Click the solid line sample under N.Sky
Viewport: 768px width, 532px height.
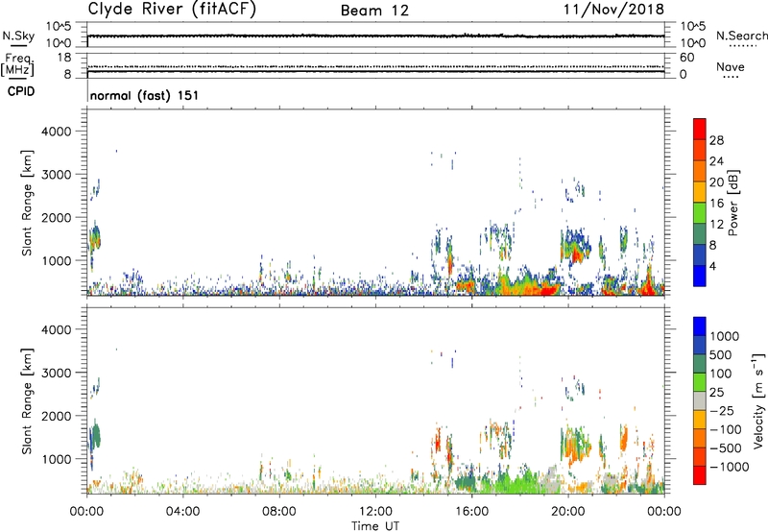(18, 45)
